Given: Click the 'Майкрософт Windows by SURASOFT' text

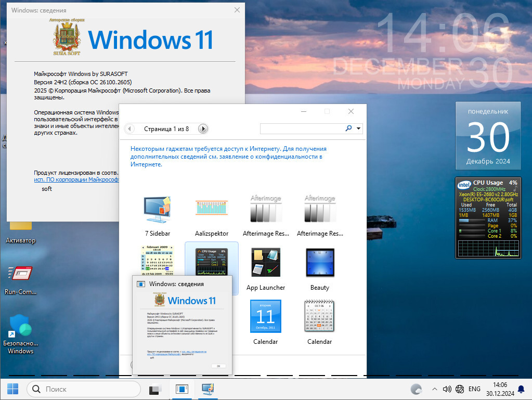Looking at the screenshot, I should point(81,74).
